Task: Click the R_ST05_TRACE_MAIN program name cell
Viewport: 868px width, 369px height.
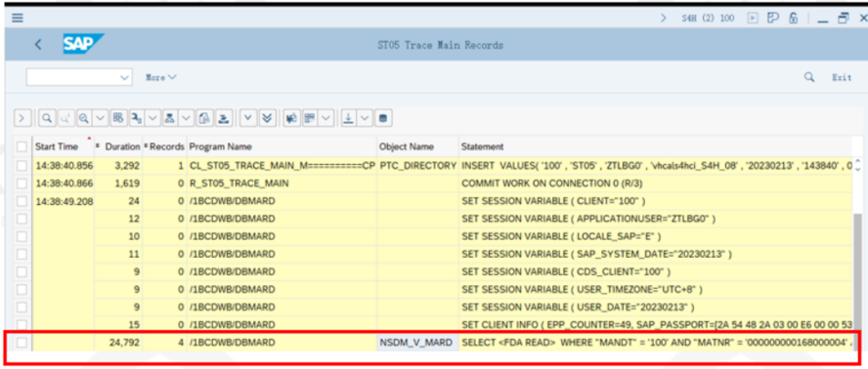Action: [x=282, y=184]
